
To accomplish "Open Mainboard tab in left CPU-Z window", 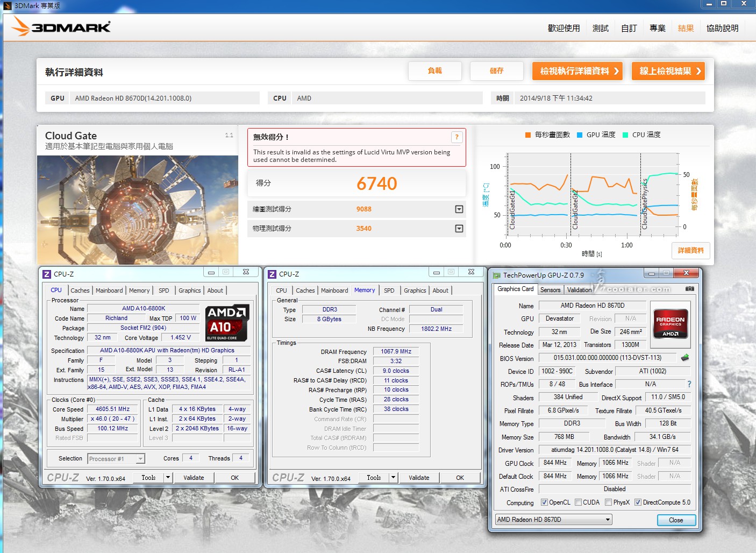I will pyautogui.click(x=109, y=290).
